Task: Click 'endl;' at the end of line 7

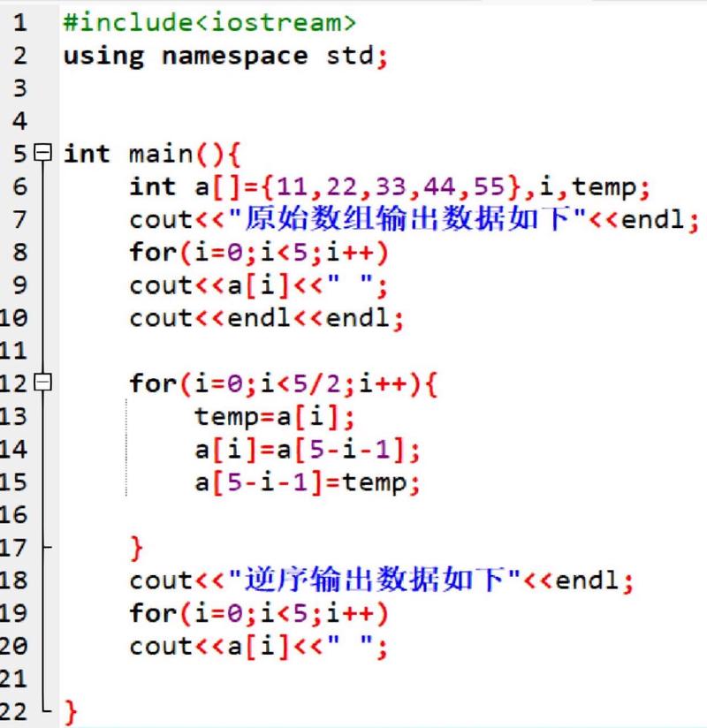Action: (660, 220)
